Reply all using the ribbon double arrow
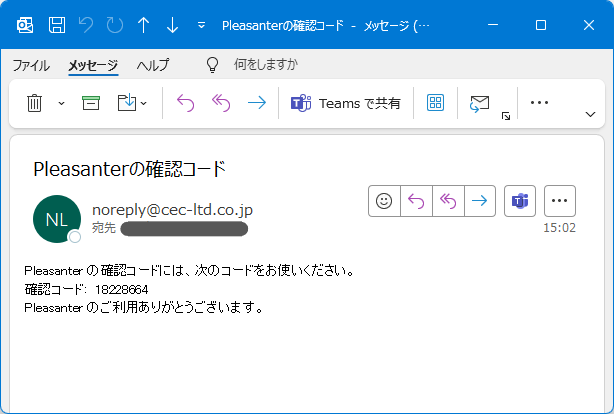 (x=221, y=103)
